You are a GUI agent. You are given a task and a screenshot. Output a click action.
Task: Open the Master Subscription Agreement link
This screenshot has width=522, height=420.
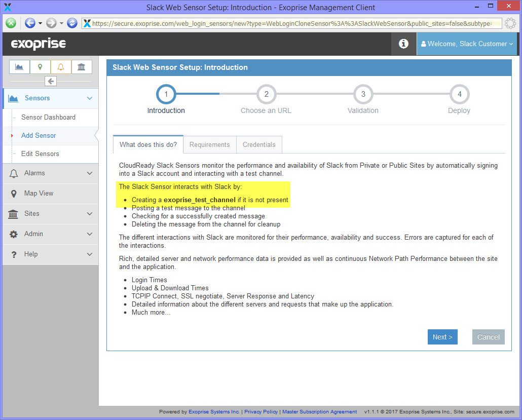[x=320, y=412]
